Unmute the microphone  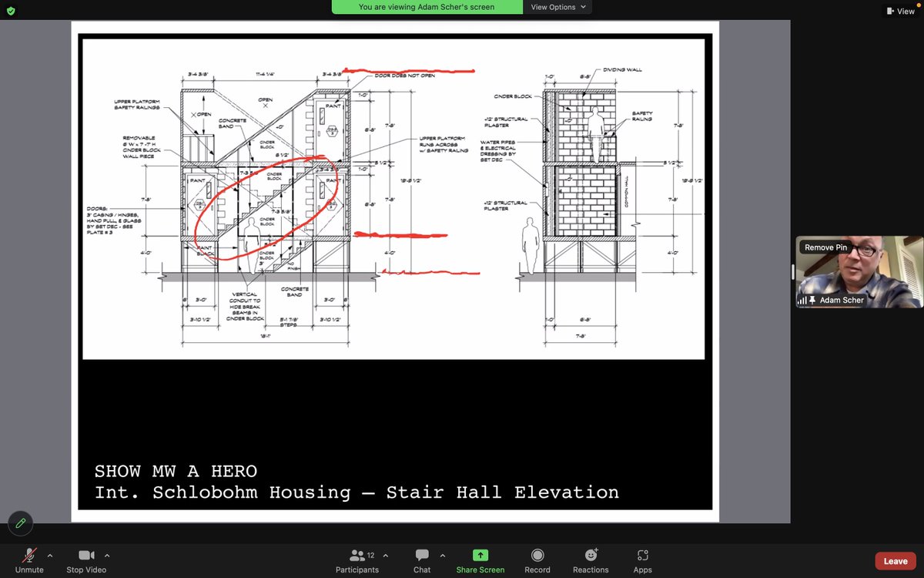(29, 560)
